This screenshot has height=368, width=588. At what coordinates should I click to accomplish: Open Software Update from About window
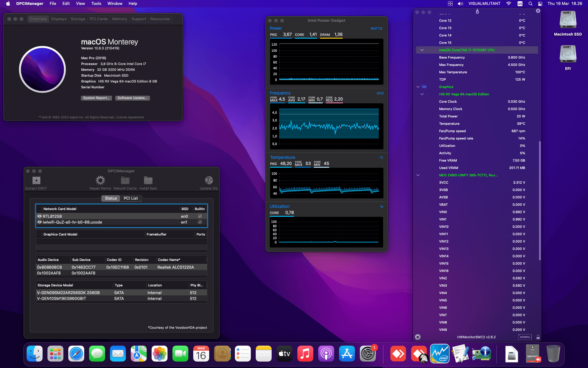132,98
